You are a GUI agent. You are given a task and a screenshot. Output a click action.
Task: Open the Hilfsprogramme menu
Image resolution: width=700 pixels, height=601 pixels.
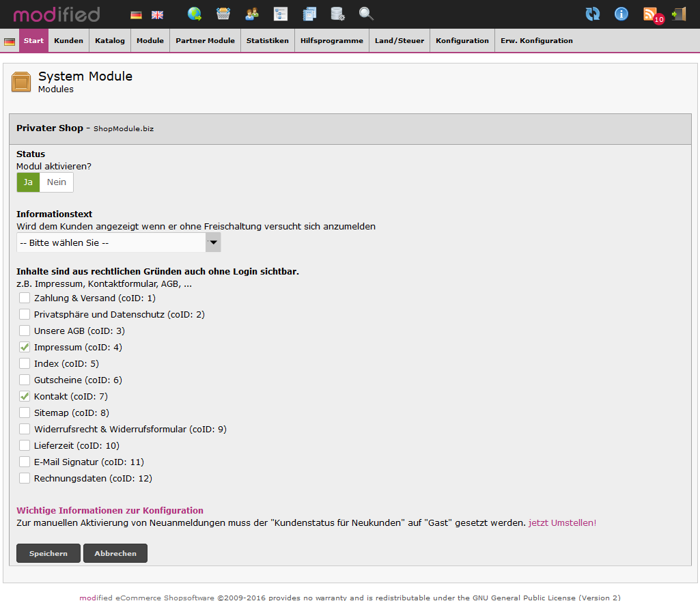coord(332,41)
